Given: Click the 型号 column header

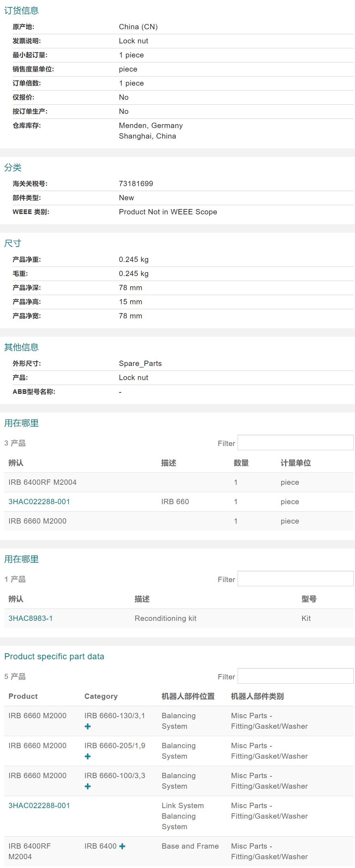Looking at the screenshot, I should click(309, 599).
